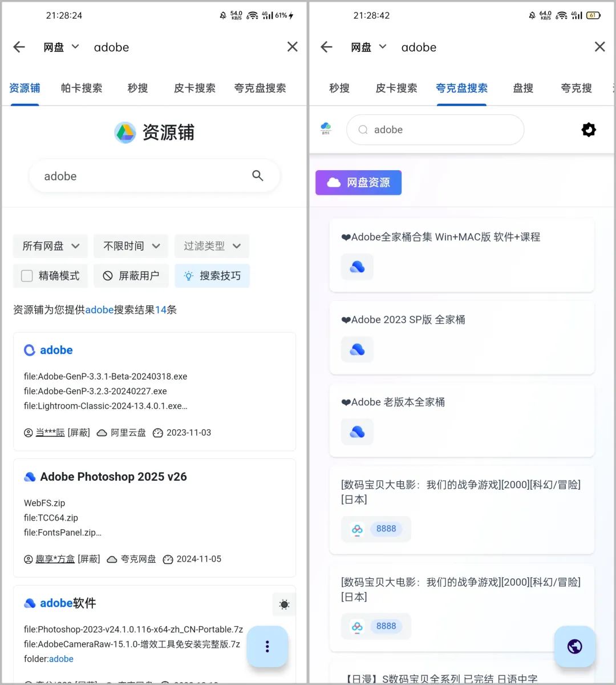
Task: Open 网盘 category dropdown on left phone
Action: point(61,47)
